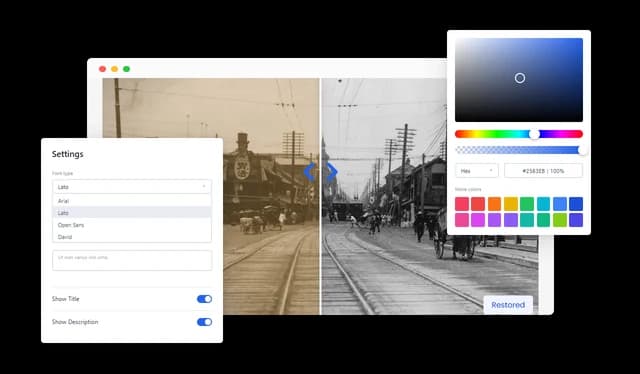
Task: Pick the emerald swatch, sixth in bottom row
Action: (543, 220)
